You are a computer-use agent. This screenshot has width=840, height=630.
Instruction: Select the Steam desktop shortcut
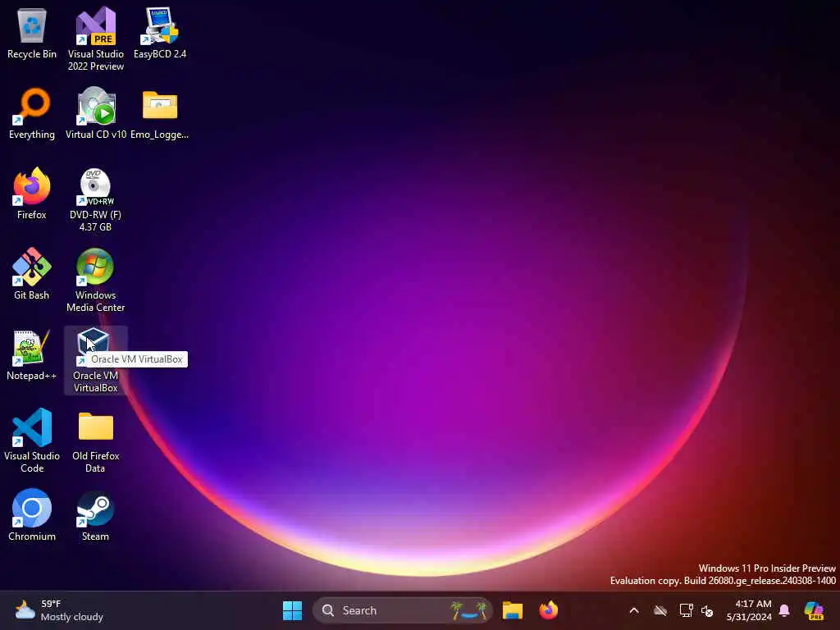[95, 515]
